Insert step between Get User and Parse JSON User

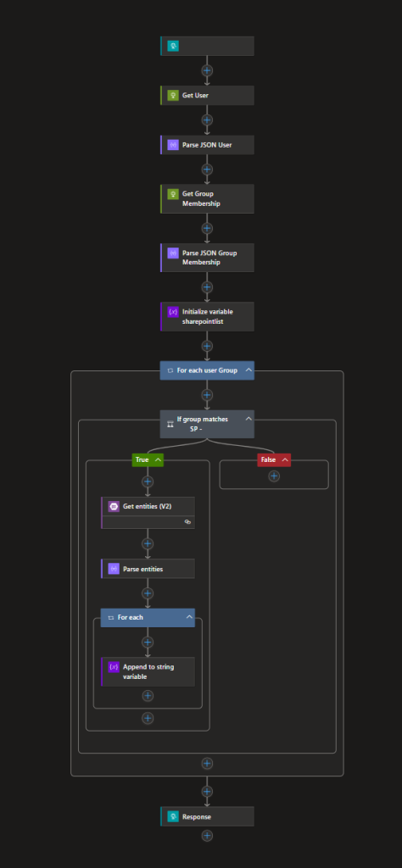click(207, 120)
